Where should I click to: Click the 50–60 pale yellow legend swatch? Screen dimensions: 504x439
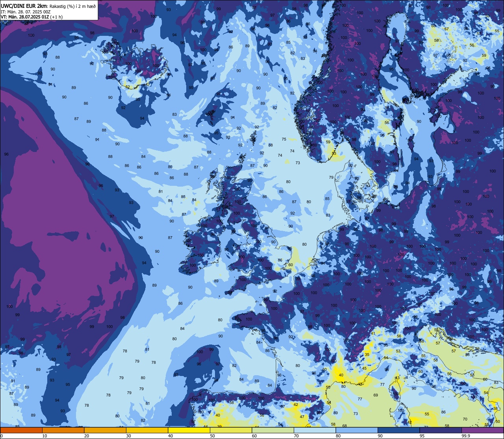231,430
